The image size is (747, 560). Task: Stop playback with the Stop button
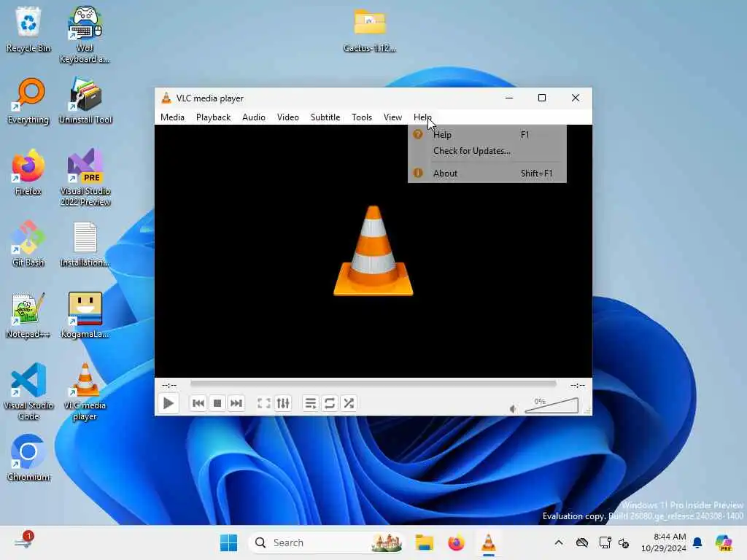[x=217, y=403]
